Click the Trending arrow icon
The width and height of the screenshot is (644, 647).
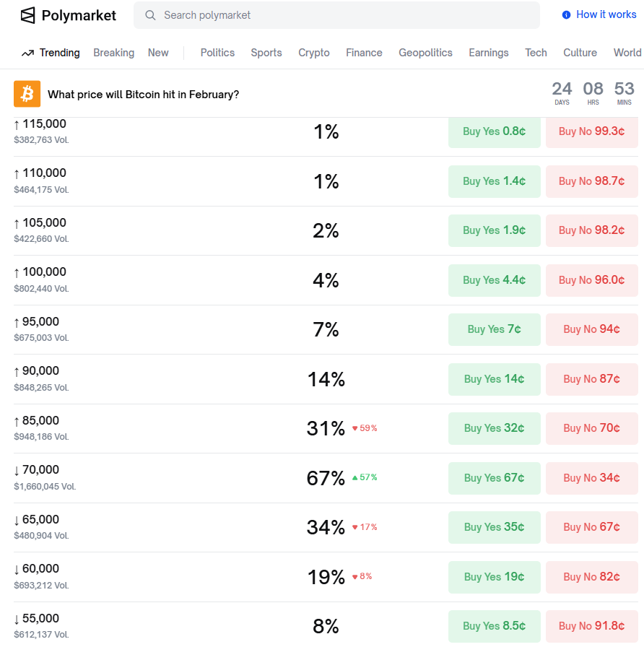tap(28, 53)
